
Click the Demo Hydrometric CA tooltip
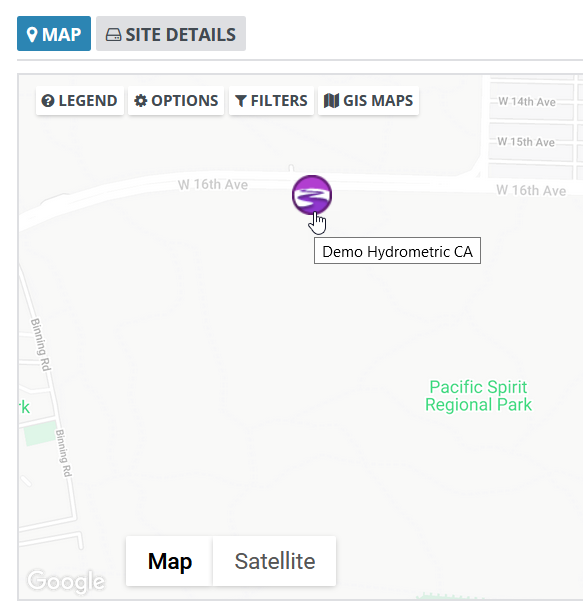tap(397, 251)
